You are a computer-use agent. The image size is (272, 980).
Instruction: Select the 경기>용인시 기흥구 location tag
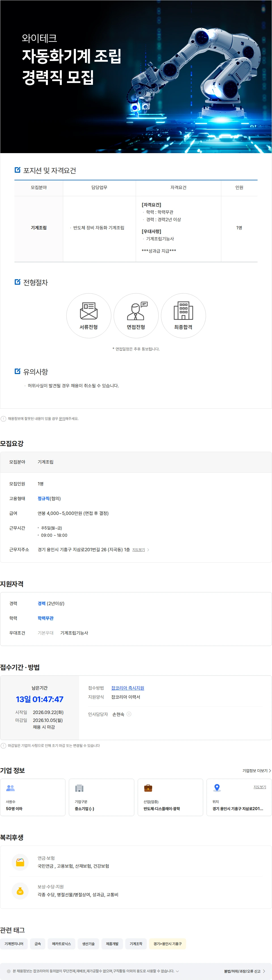(x=167, y=943)
